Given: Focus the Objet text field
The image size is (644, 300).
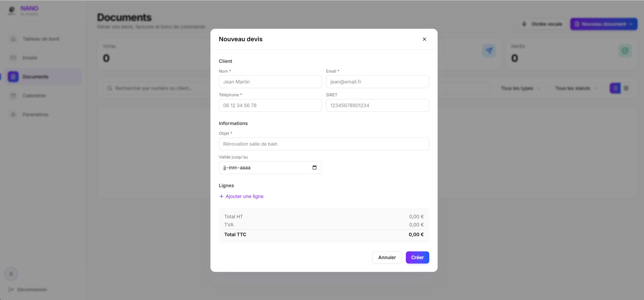Looking at the screenshot, I should [324, 144].
